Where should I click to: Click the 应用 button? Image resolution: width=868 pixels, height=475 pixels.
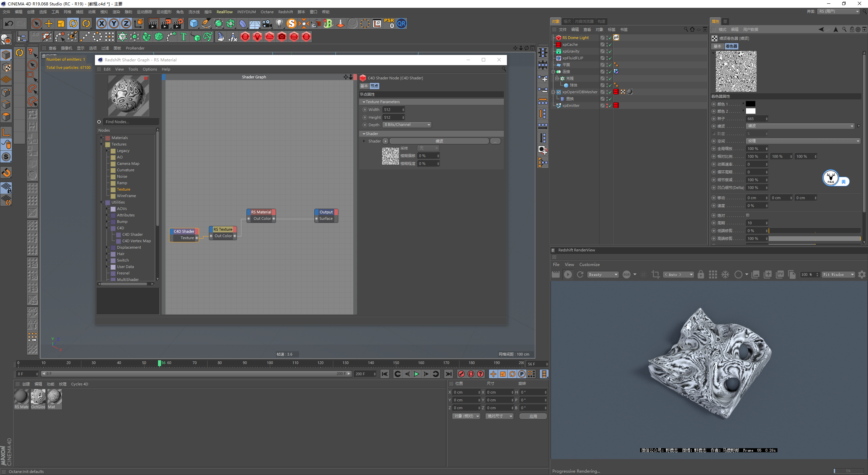click(533, 416)
